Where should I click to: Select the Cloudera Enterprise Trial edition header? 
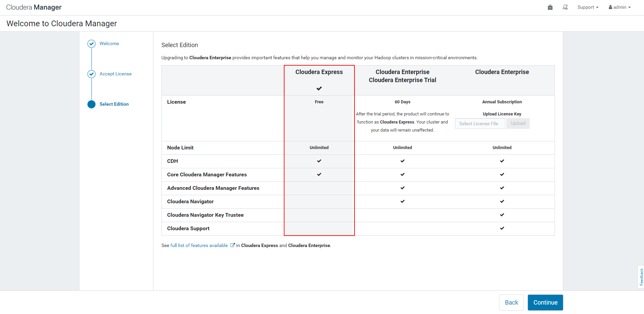click(x=403, y=76)
